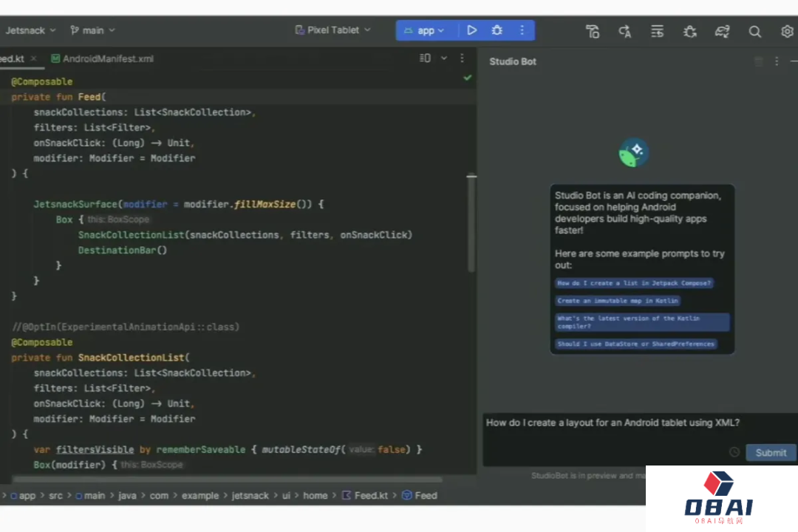Image resolution: width=798 pixels, height=532 pixels.
Task: Run the app with the play button
Action: [x=471, y=30]
